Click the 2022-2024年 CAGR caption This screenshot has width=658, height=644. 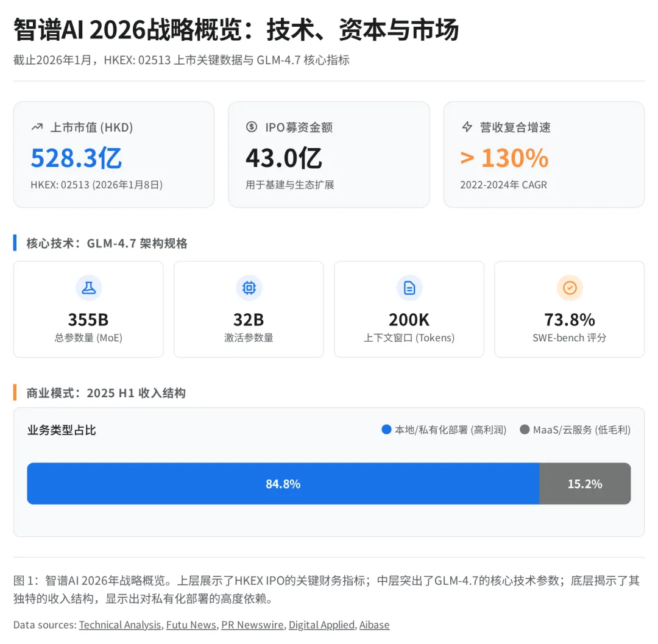tap(504, 185)
